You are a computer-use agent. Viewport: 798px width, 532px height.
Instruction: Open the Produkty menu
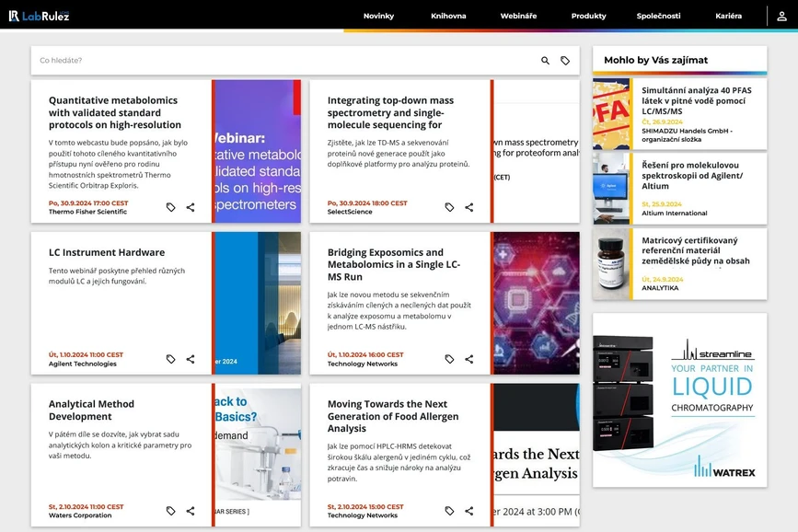click(589, 16)
